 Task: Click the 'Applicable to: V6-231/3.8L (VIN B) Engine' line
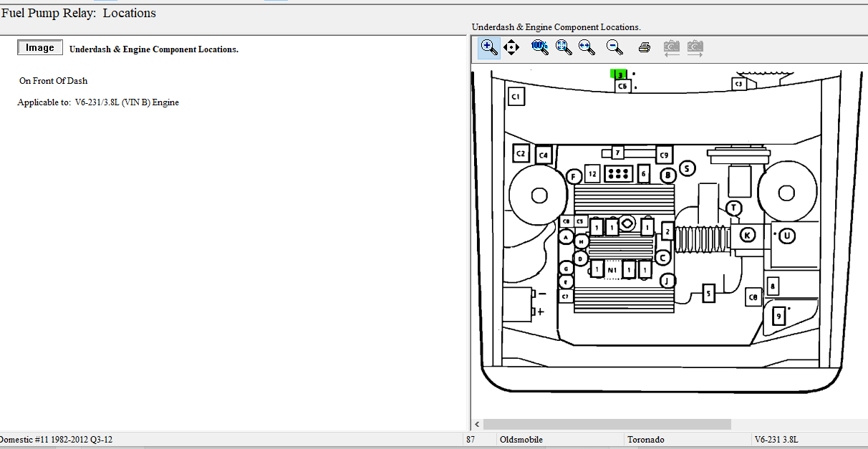point(98,102)
